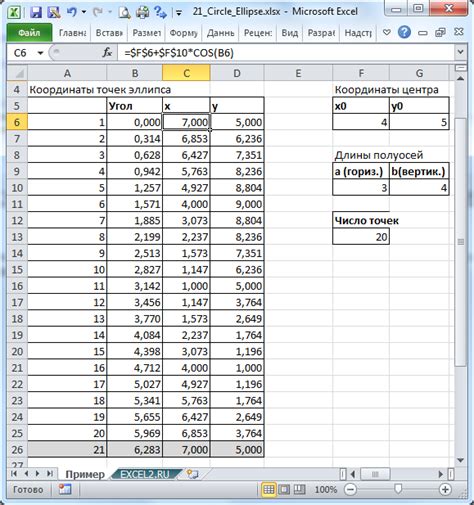Viewport: 474px width, 505px height.
Task: Expand the formula bar with chevron
Action: click(460, 52)
